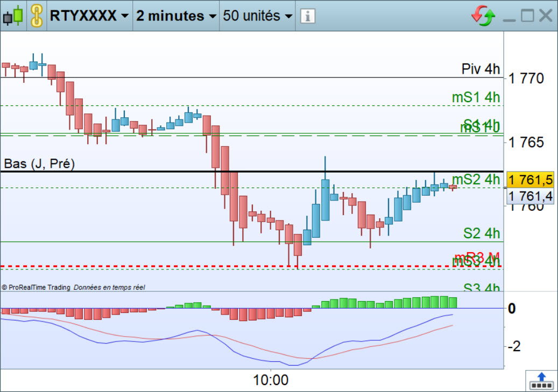Open the RTYXXXX instrument dropdown

tap(89, 16)
